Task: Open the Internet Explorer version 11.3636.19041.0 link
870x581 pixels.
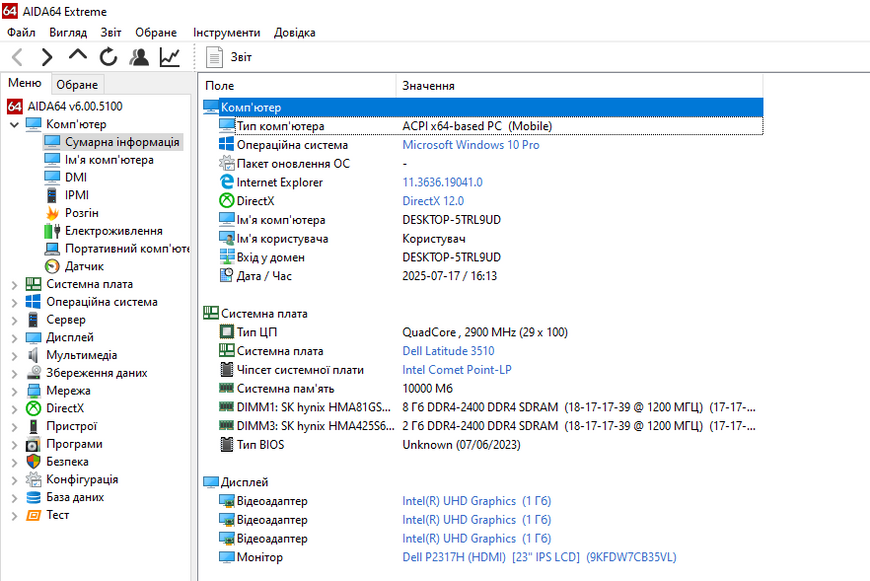Action: (x=442, y=182)
